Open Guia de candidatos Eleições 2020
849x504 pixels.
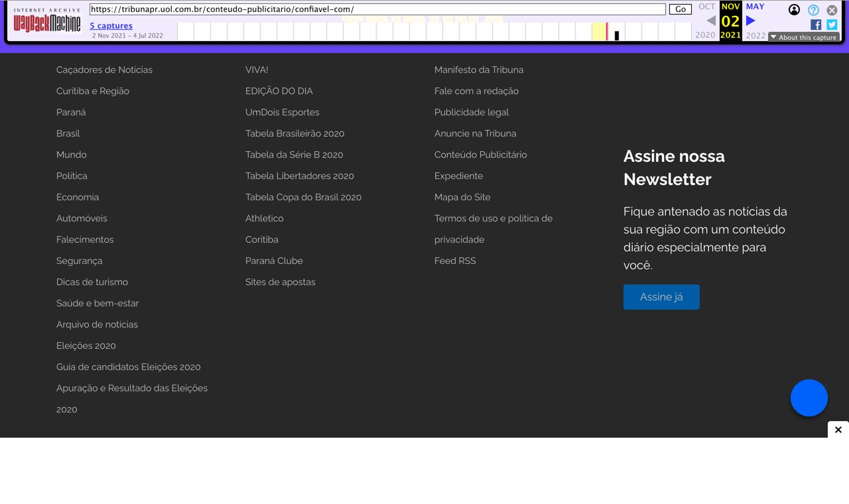128,367
